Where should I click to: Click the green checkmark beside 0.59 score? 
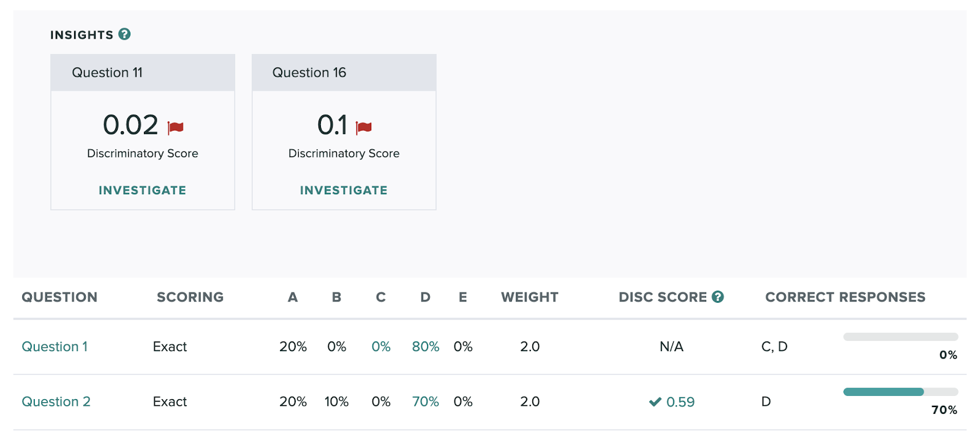point(655,402)
